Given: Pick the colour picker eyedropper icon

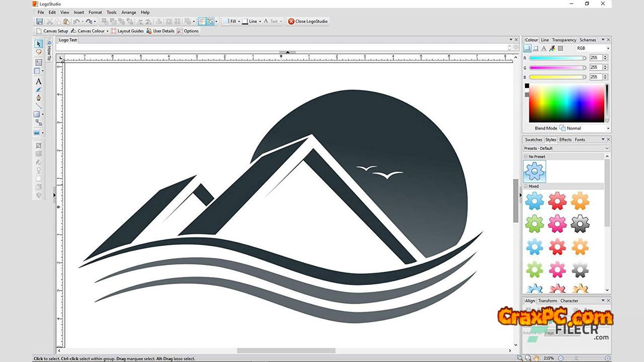Looking at the screenshot, I should coord(552,48).
